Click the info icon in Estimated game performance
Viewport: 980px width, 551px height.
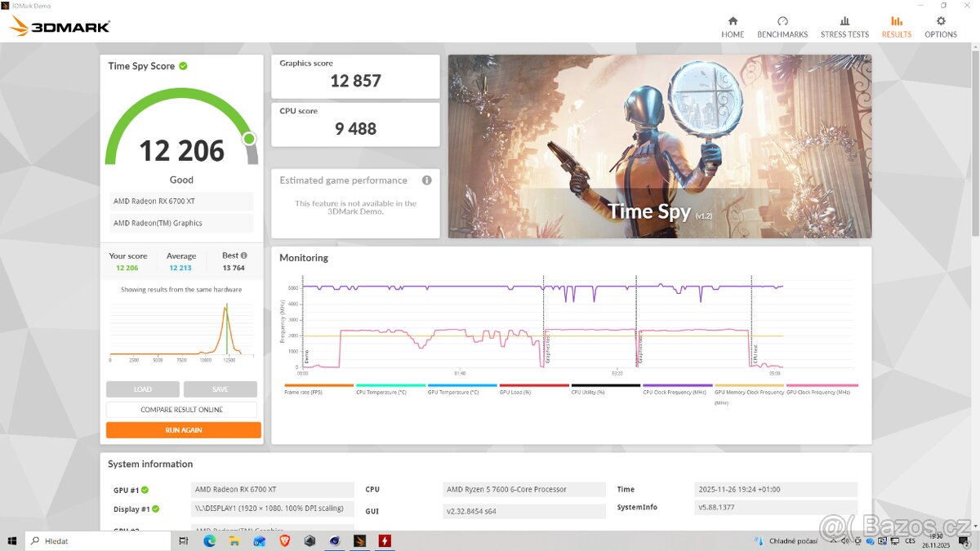coord(428,180)
